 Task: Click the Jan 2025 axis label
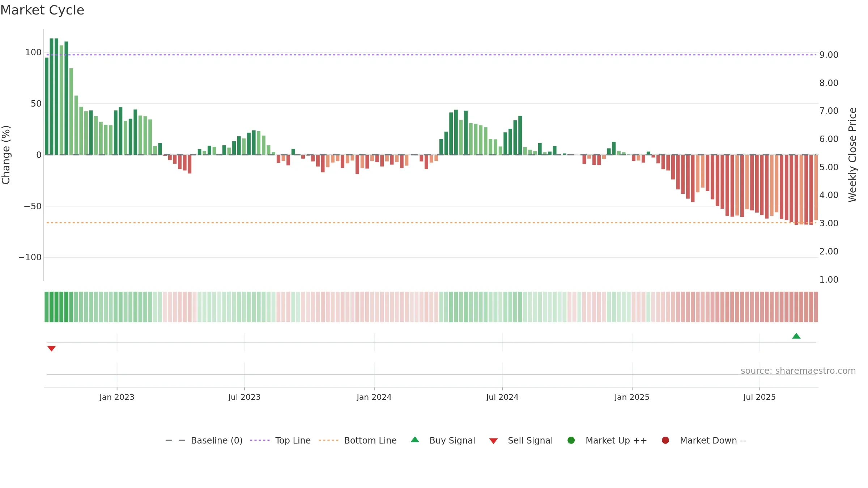[632, 397]
